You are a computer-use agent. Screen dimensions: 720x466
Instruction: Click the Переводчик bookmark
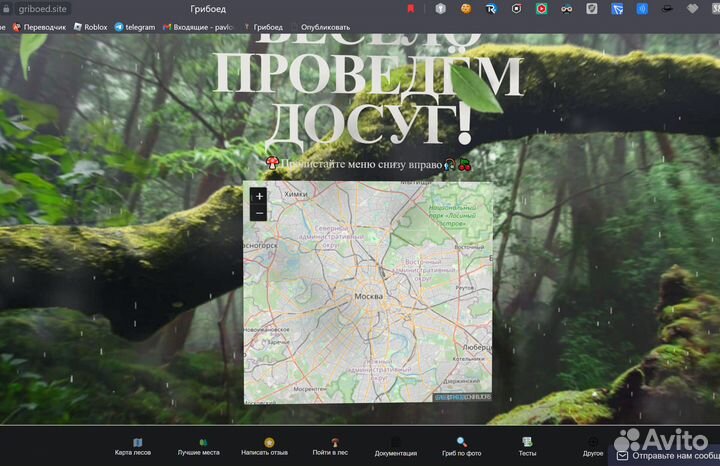point(39,27)
